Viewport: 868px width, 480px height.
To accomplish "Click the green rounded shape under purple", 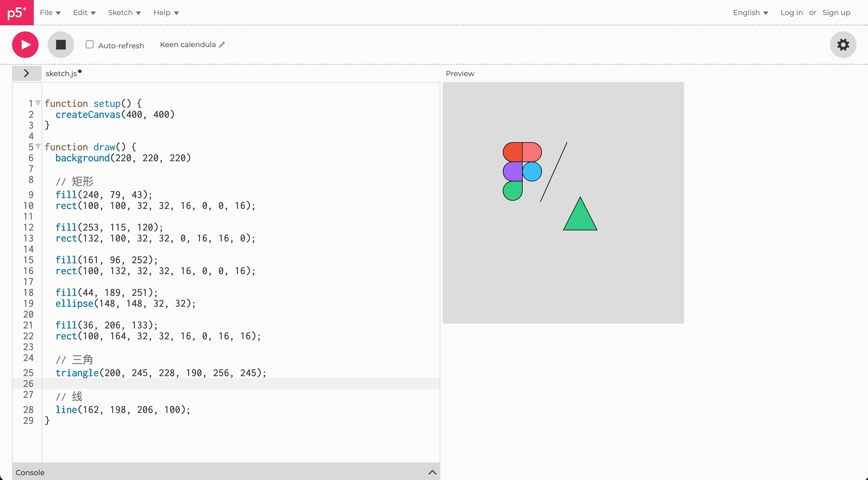I will click(512, 190).
